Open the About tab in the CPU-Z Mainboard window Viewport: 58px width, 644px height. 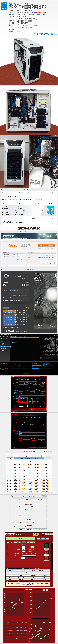click(40, 417)
